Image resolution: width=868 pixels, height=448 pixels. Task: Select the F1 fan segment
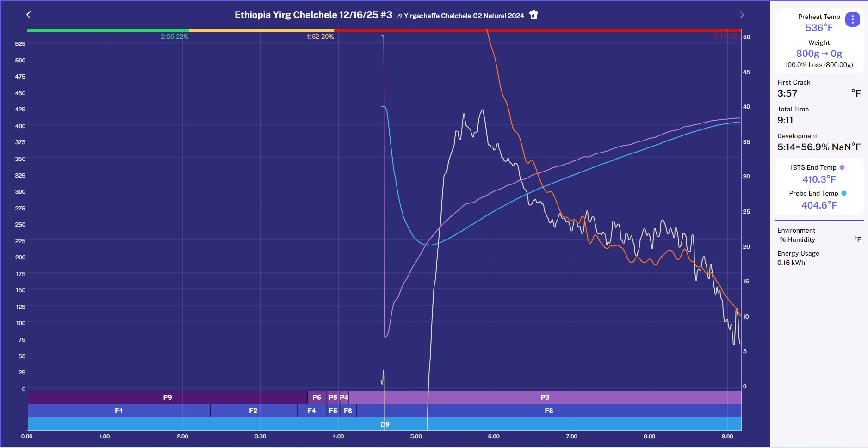(x=118, y=411)
